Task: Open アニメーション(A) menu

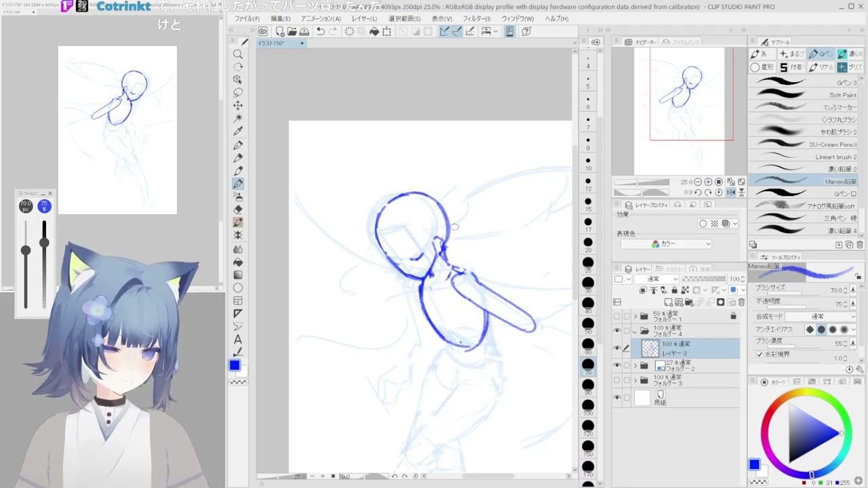Action: (x=321, y=19)
